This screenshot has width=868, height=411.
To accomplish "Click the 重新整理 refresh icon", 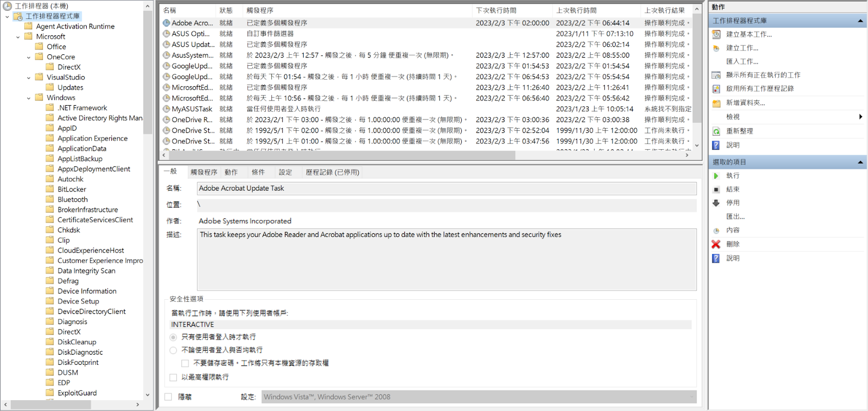I will pyautogui.click(x=716, y=131).
